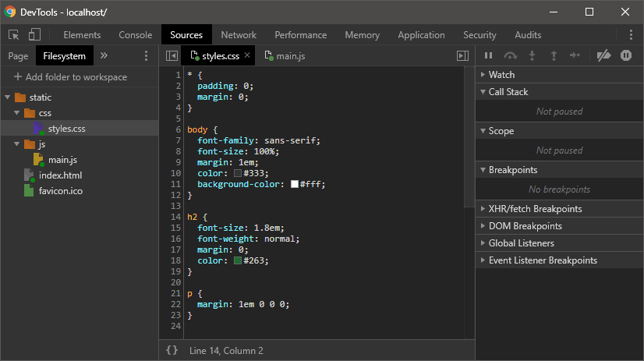The height and width of the screenshot is (361, 644).
Task: Expand the XHR/fetch Breakpoints section
Action: click(x=535, y=209)
